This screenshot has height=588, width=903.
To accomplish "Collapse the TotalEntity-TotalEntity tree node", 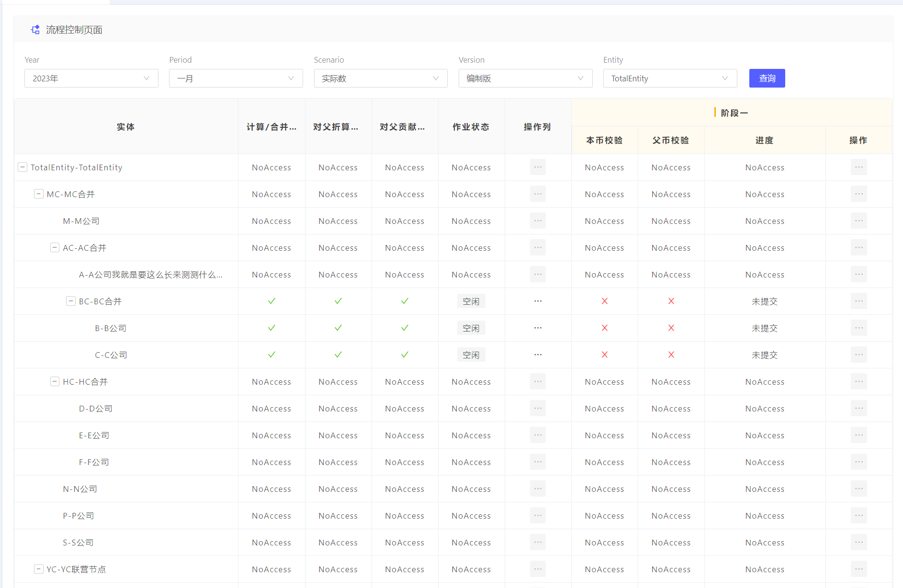I will pos(23,167).
